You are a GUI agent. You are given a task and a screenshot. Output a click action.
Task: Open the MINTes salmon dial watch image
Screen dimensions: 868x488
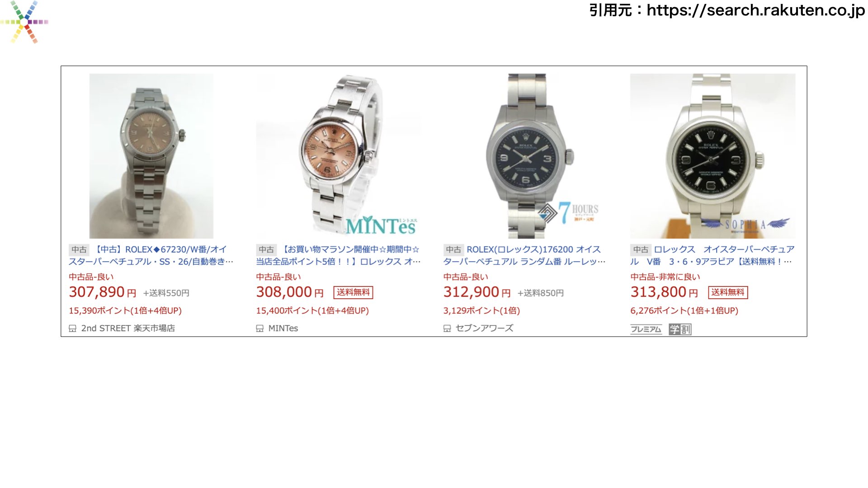coord(339,156)
